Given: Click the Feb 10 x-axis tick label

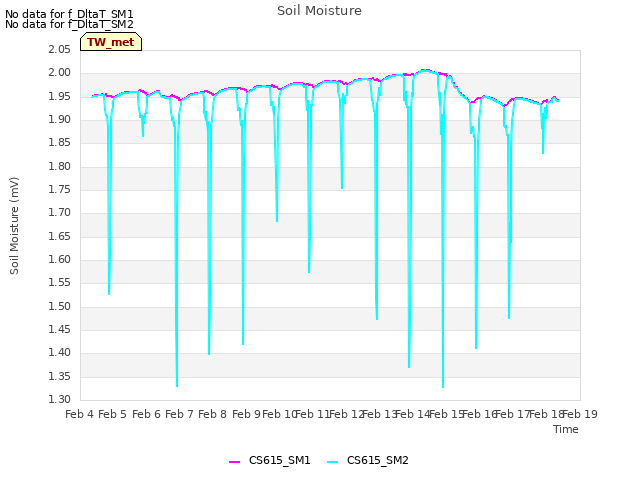Looking at the screenshot, I should pos(279,414).
